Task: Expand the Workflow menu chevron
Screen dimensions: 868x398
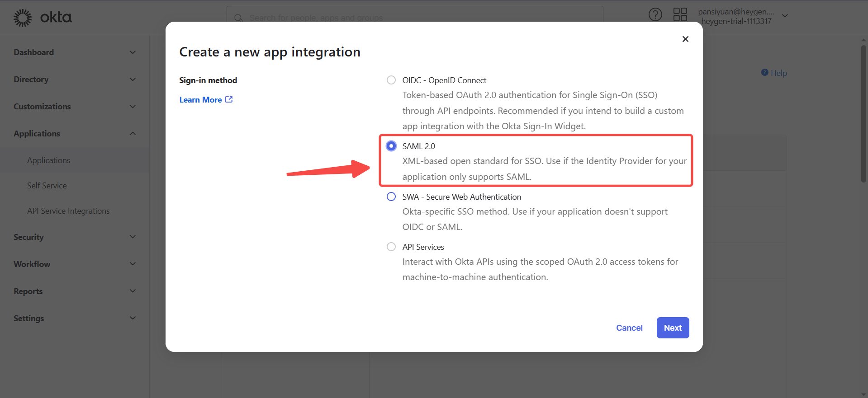Action: pyautogui.click(x=133, y=264)
